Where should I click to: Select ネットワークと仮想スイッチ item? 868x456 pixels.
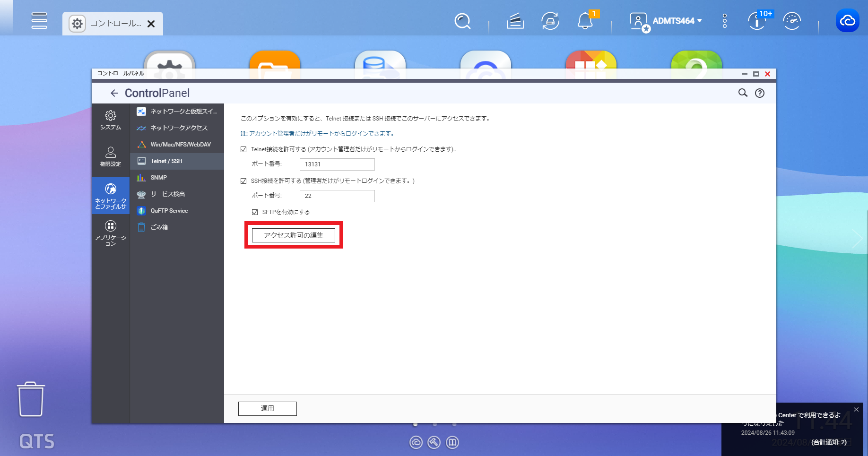click(177, 112)
